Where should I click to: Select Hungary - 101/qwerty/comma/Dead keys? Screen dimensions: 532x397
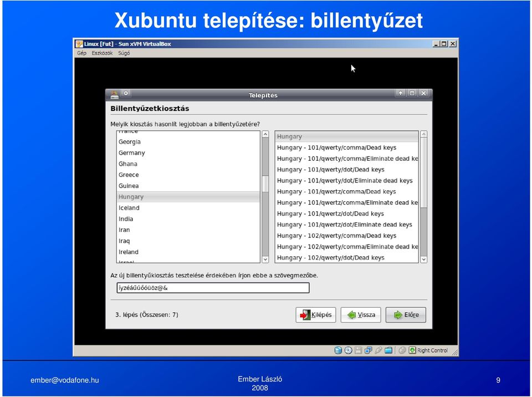(x=347, y=147)
